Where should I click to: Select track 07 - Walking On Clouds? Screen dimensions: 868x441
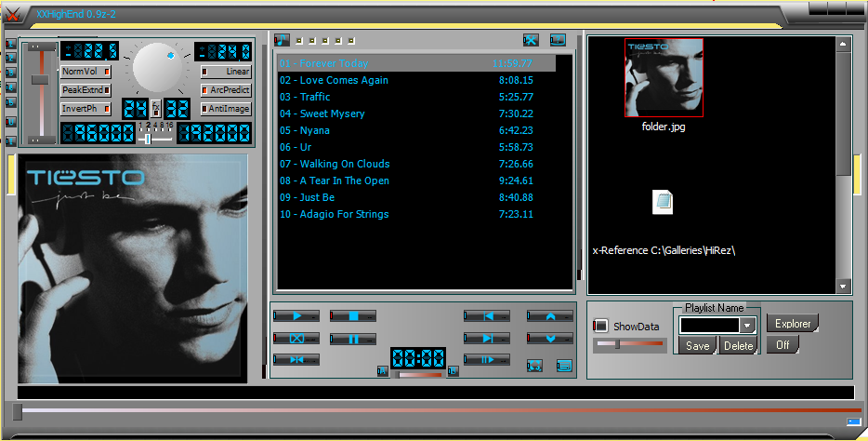point(416,164)
